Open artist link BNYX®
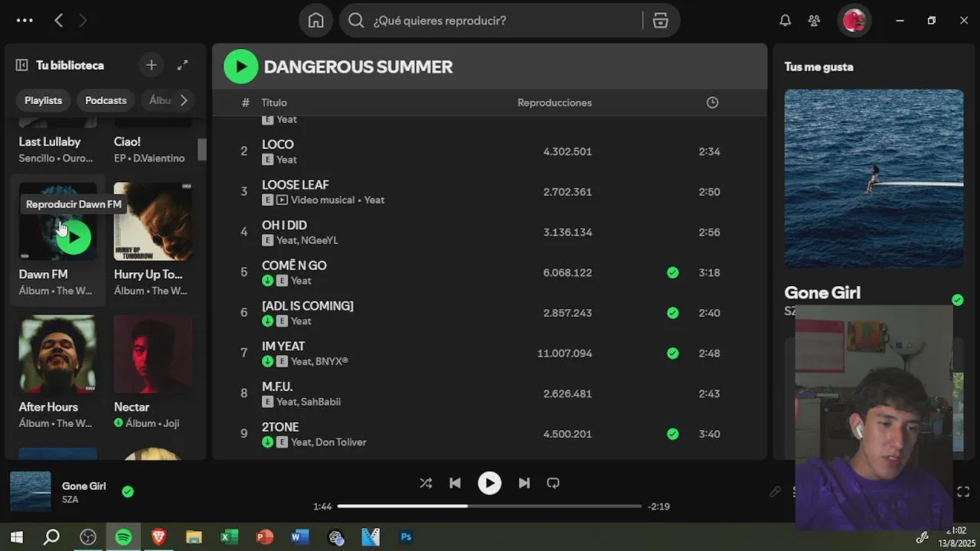Screen dimensions: 980x551 332,361
